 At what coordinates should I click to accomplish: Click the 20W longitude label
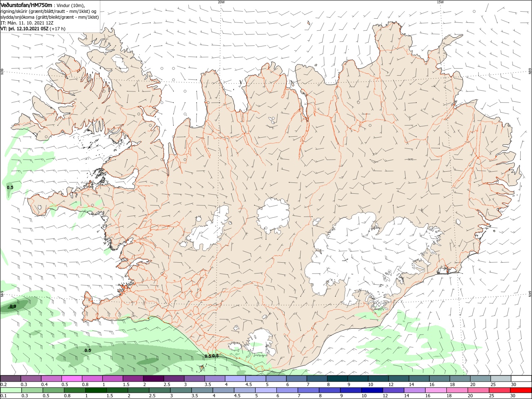(x=221, y=2)
